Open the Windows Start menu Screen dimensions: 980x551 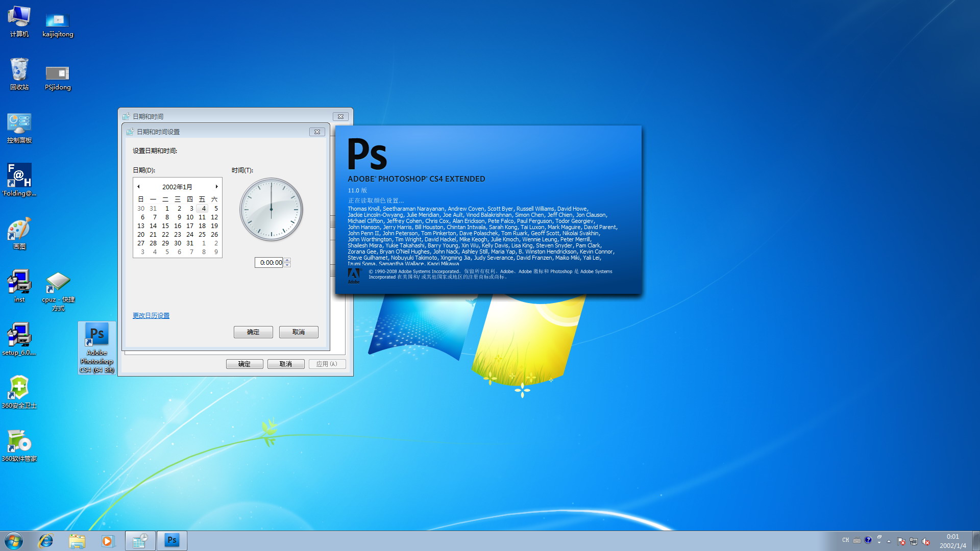click(14, 541)
